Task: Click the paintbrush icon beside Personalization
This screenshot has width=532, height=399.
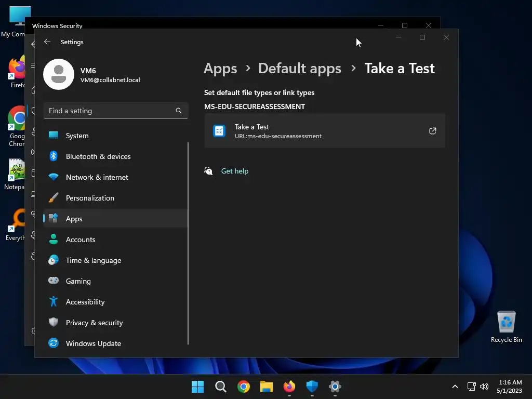Action: point(54,197)
